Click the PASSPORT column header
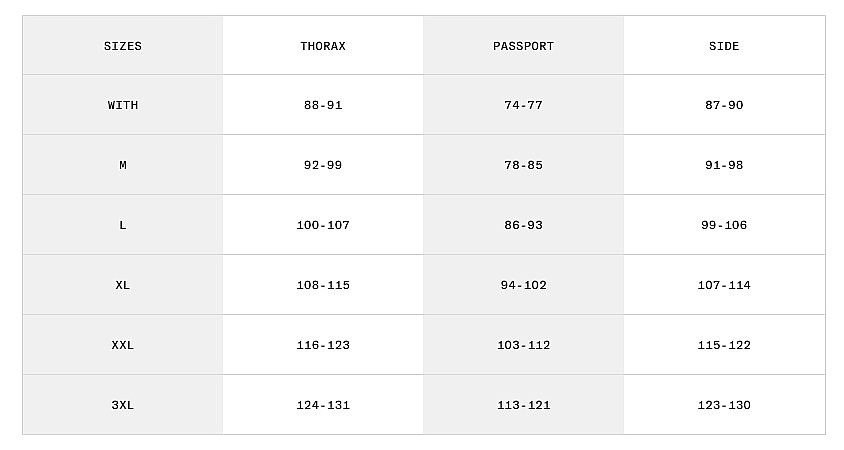 click(x=523, y=46)
